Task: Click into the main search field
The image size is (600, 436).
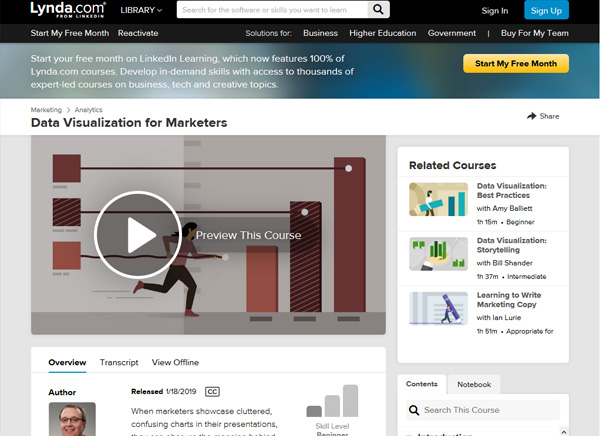Action: (272, 10)
